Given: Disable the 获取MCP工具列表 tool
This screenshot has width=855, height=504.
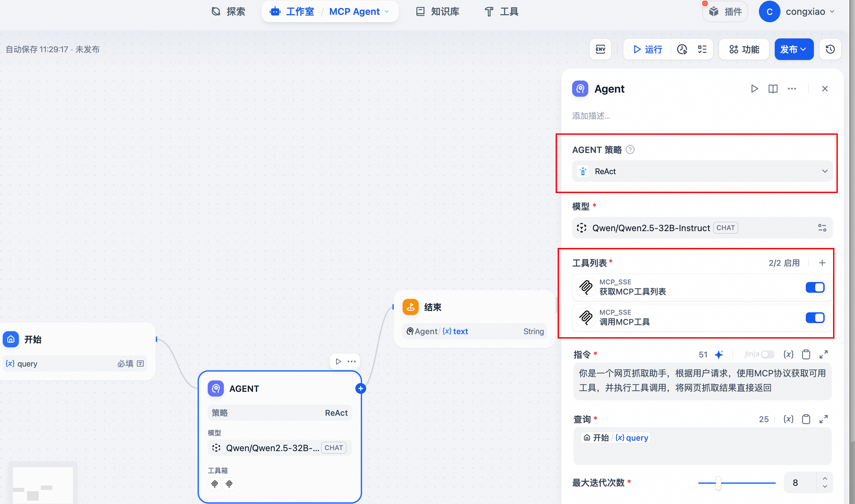Looking at the screenshot, I should click(815, 287).
